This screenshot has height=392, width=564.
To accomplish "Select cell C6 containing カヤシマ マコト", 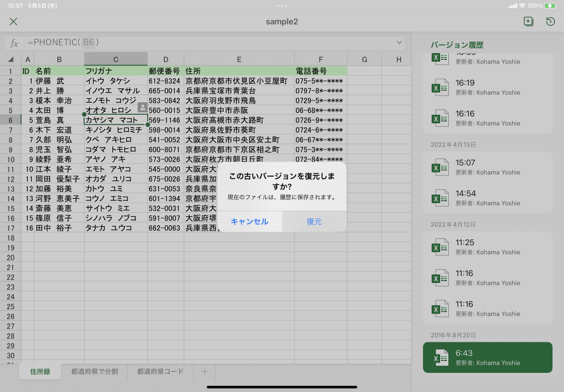I will (x=116, y=120).
